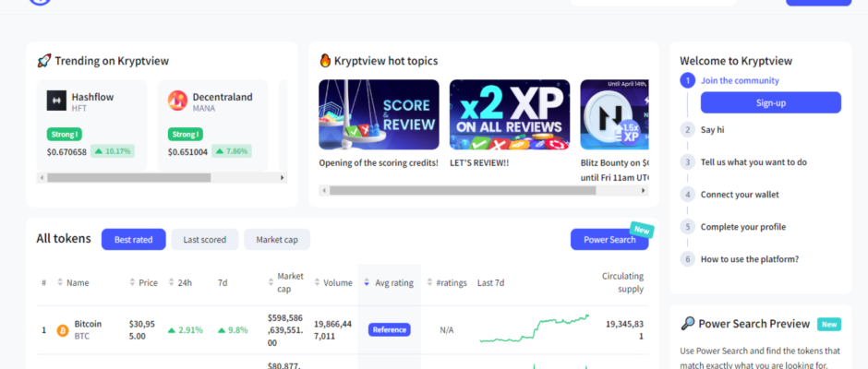
Task: Click Bitcoin 24h change 2.91%
Action: [186, 330]
